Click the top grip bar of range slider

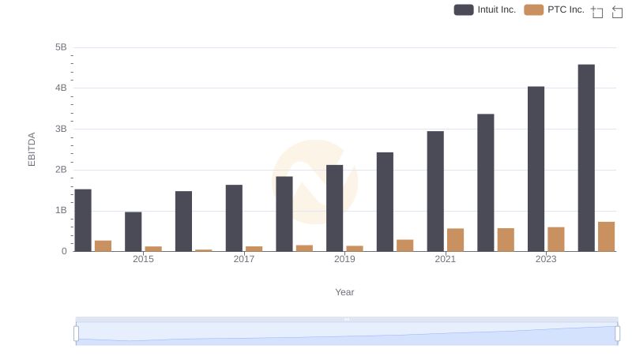pyautogui.click(x=347, y=319)
